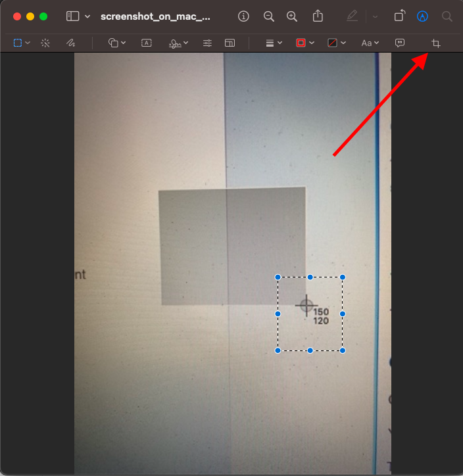Select the Sketch drawing tool
The width and height of the screenshot is (463, 476).
click(x=71, y=43)
